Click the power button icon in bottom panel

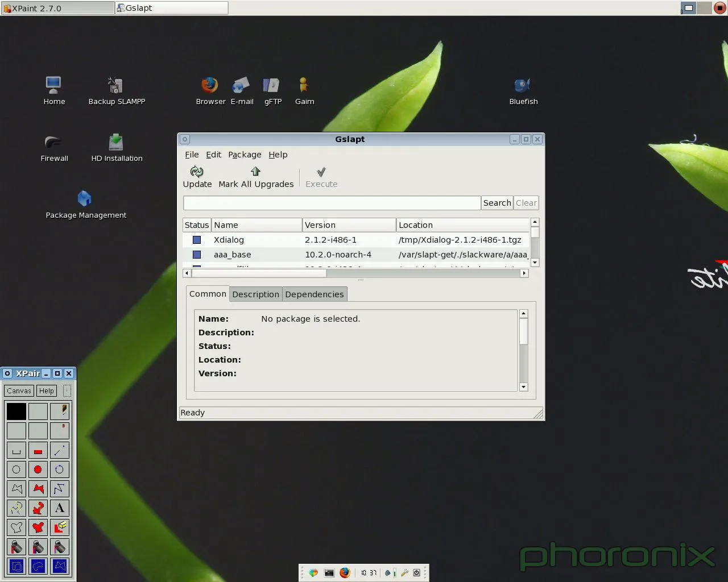tap(417, 572)
